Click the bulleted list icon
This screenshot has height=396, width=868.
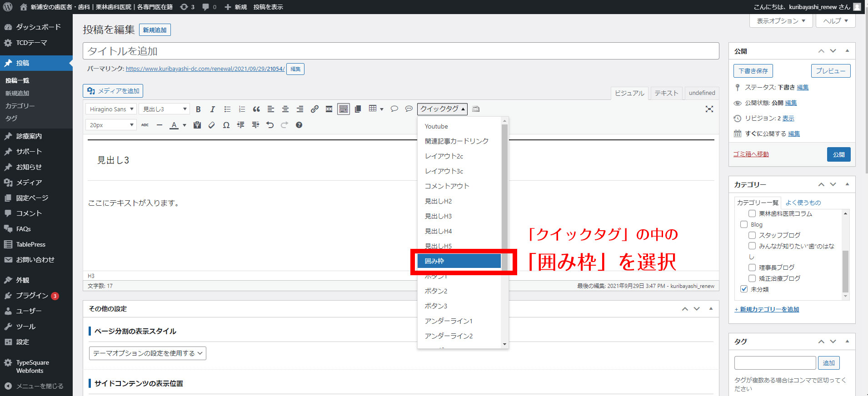[x=227, y=109]
